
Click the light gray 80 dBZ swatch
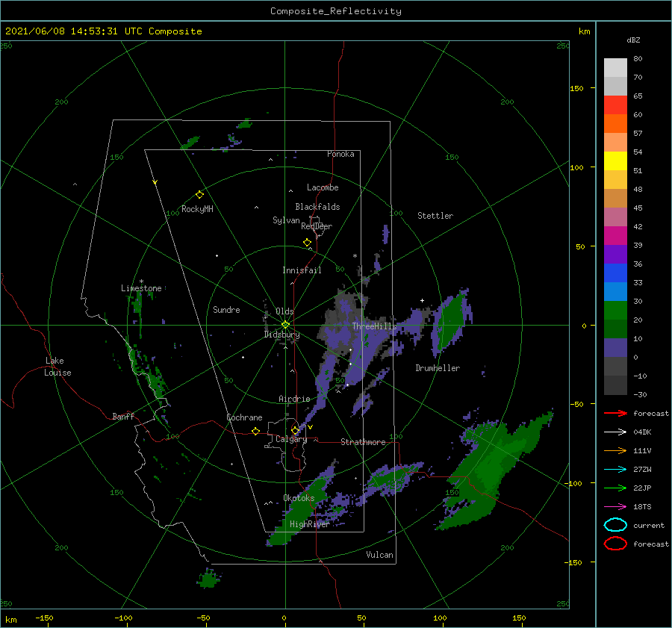(x=615, y=68)
